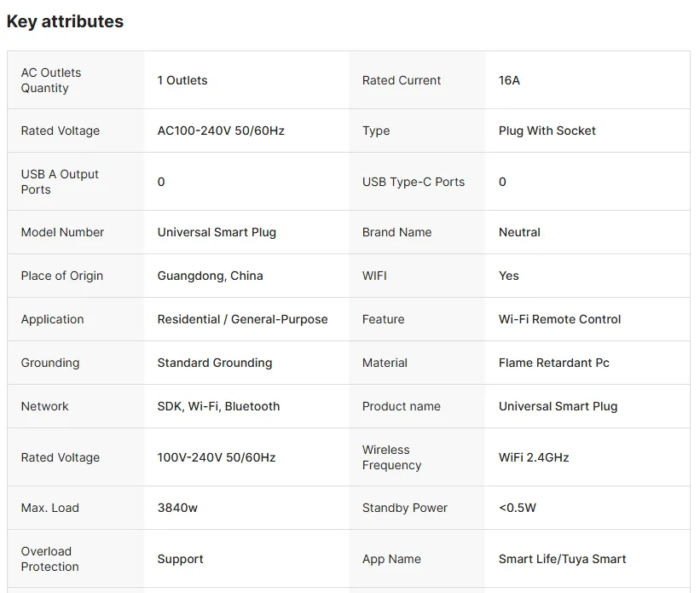Click the "Guangdong, China" origin value
700x593 pixels.
(x=210, y=276)
